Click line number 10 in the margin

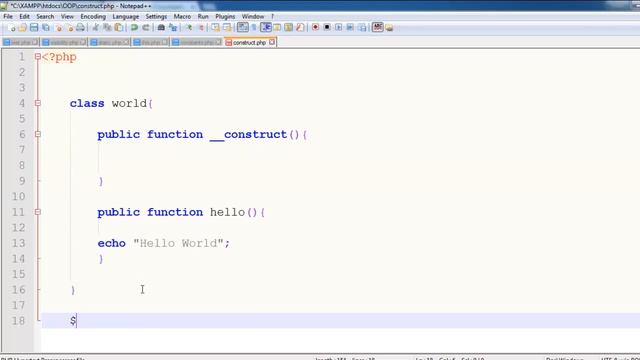[x=18, y=196]
